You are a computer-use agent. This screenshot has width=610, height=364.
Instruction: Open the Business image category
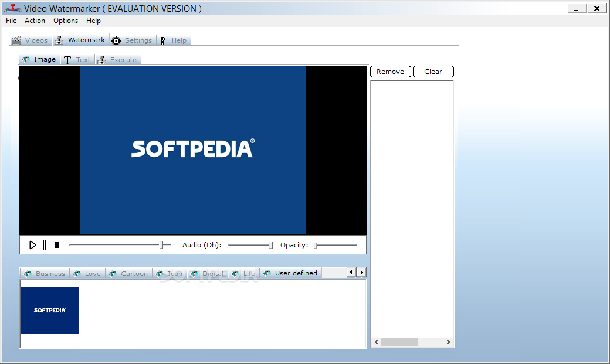click(45, 274)
